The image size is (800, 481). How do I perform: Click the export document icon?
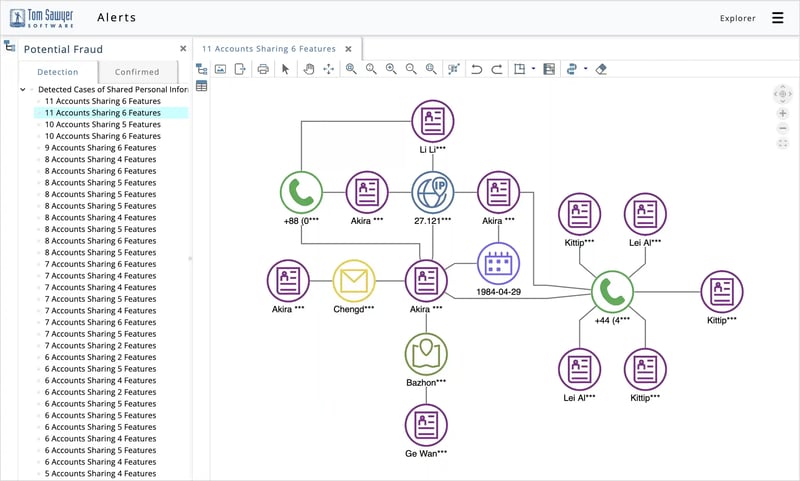click(240, 69)
